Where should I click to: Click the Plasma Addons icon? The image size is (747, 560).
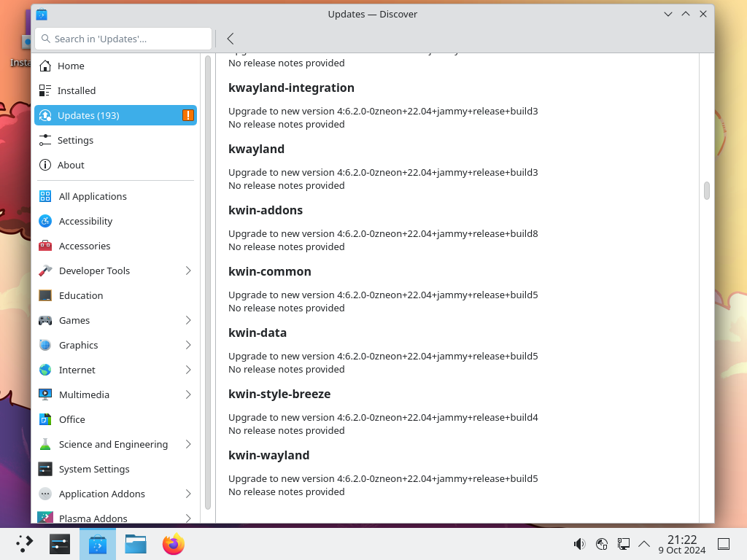[45, 517]
